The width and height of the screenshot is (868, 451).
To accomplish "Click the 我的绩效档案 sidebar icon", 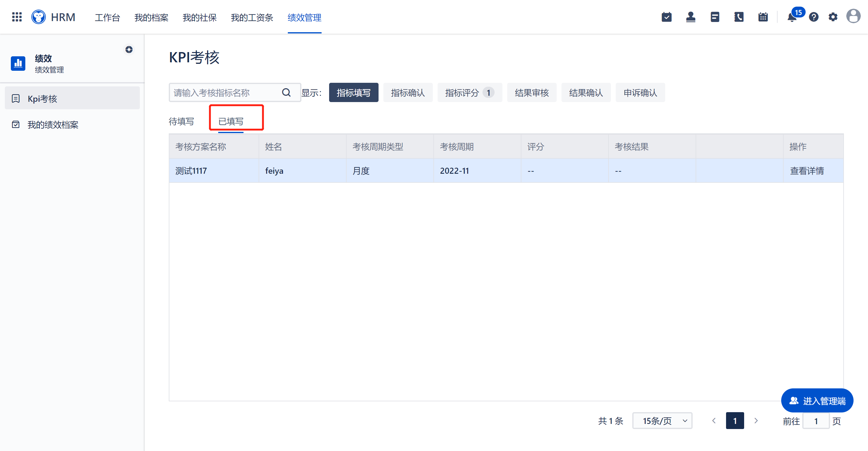I will [15, 125].
